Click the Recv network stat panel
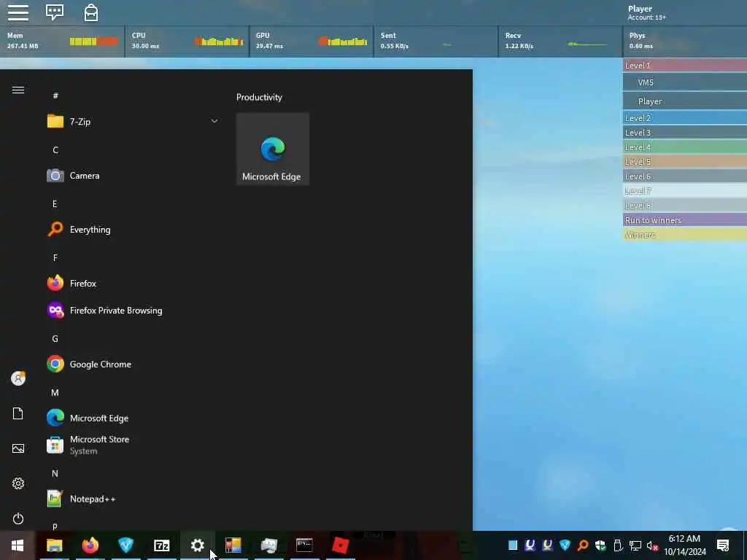Image resolution: width=747 pixels, height=560 pixels. [560, 42]
